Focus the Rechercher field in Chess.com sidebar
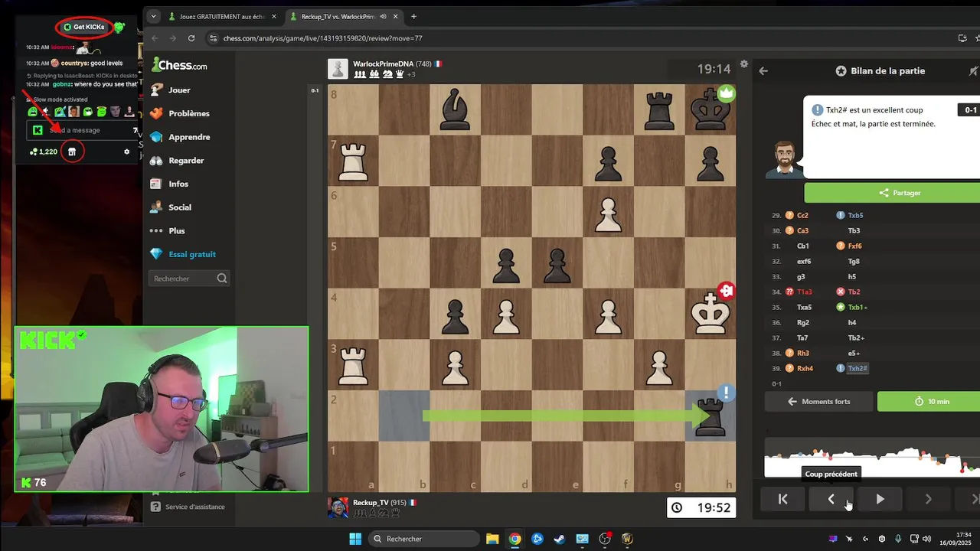This screenshot has width=980, height=551. pos(190,279)
